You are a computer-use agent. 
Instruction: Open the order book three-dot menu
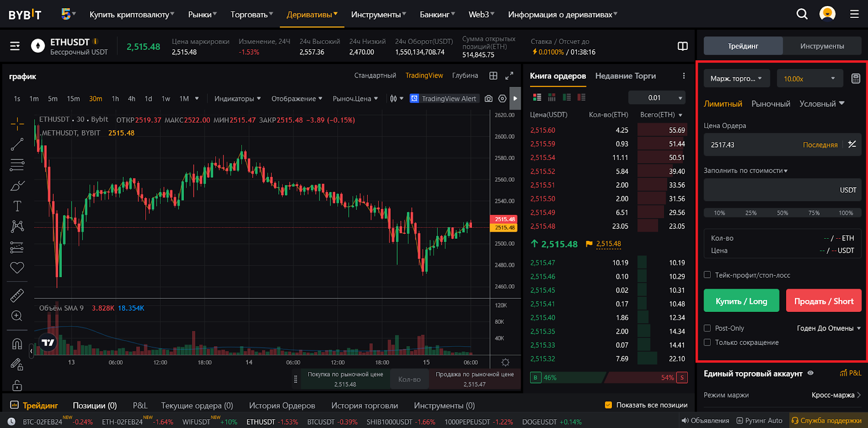pos(684,76)
